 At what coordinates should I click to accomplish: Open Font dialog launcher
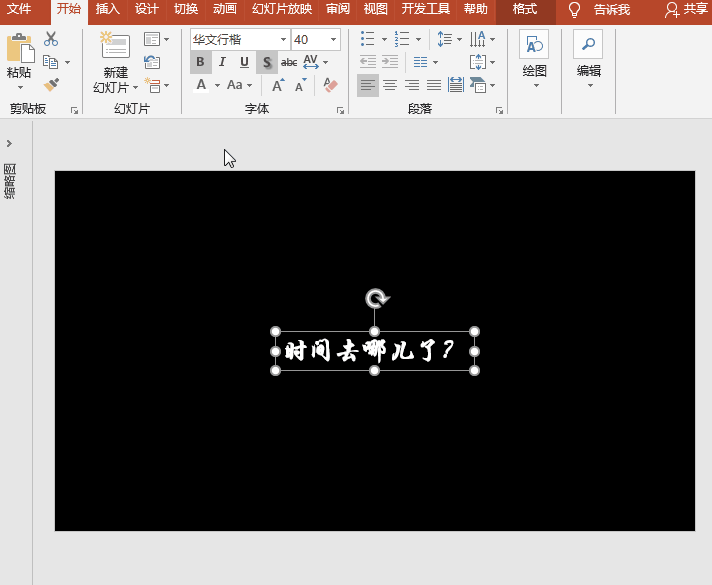[340, 110]
